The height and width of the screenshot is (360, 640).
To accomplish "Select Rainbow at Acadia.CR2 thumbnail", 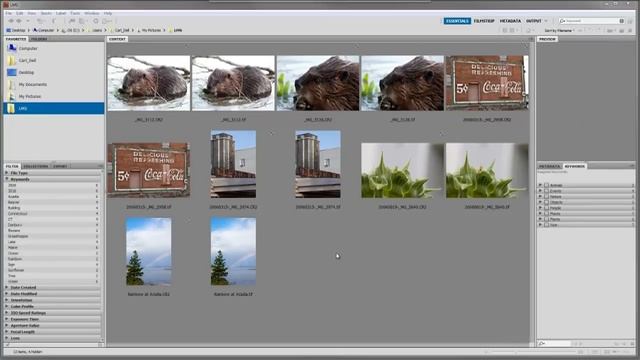I will [x=149, y=251].
